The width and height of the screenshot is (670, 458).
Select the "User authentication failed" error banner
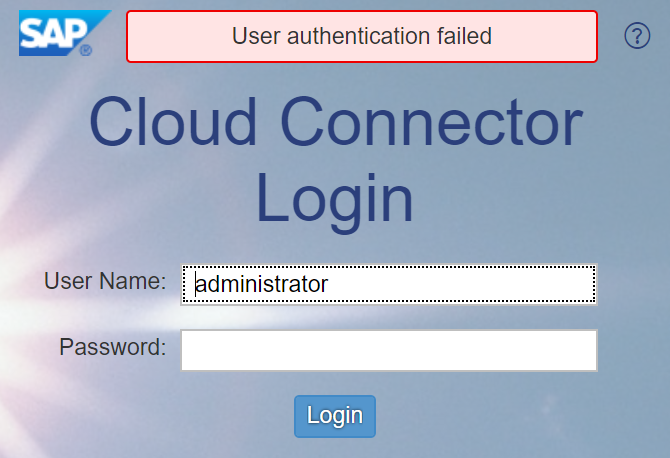pos(361,36)
